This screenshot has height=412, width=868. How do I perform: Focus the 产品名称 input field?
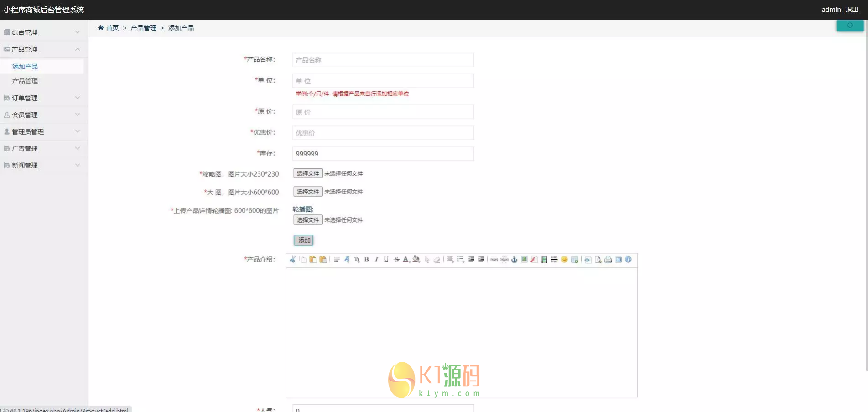[x=383, y=60]
